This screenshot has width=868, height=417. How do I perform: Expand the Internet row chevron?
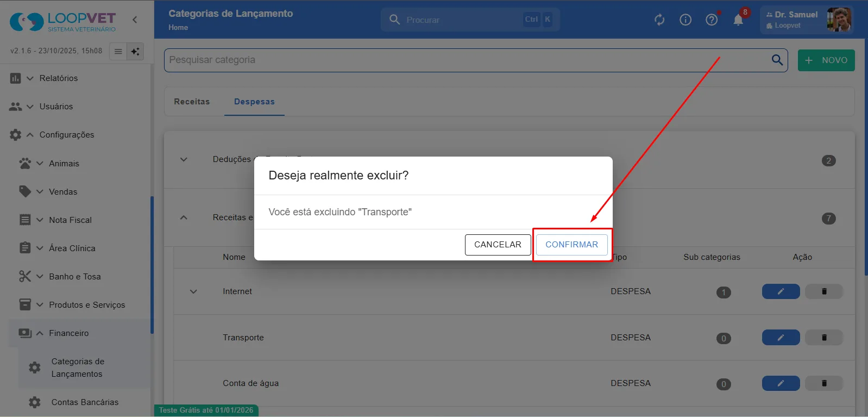tap(193, 291)
